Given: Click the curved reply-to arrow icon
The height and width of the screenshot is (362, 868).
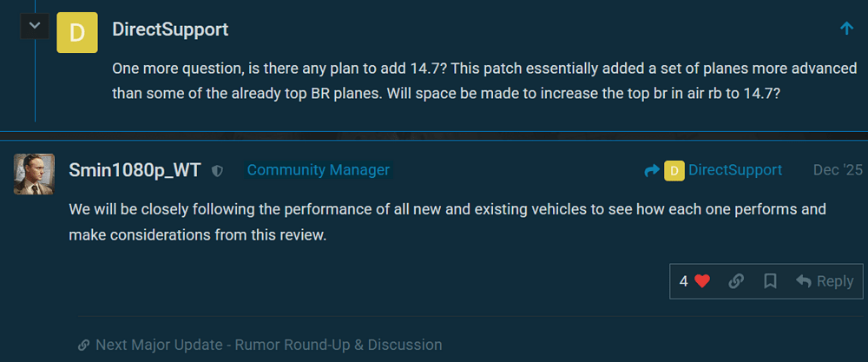Looking at the screenshot, I should click(652, 171).
